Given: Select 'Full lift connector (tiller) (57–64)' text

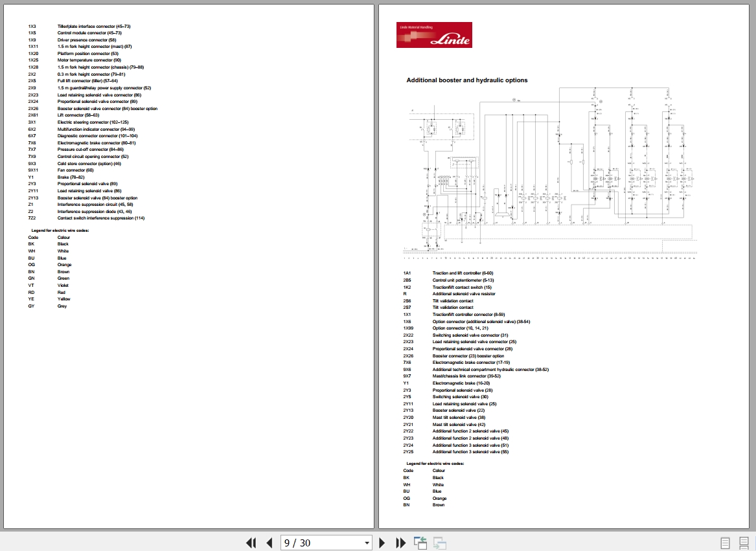Looking at the screenshot, I should pyautogui.click(x=87, y=80).
